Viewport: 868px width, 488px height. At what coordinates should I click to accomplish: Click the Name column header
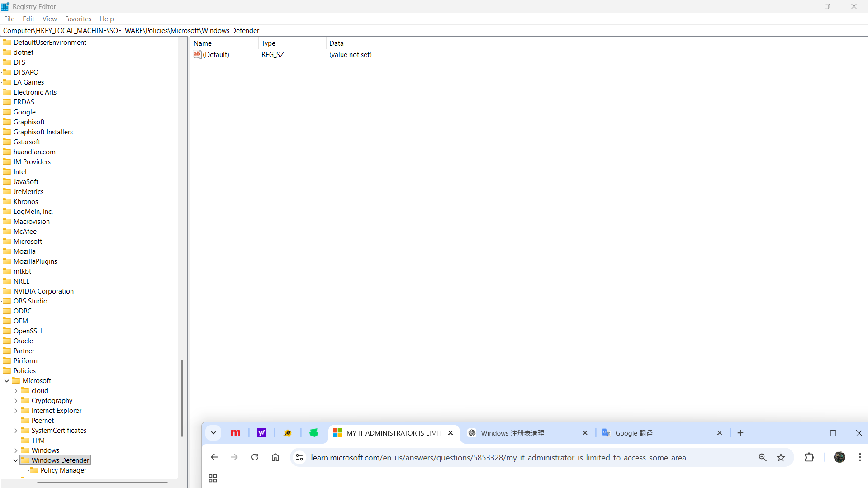225,43
